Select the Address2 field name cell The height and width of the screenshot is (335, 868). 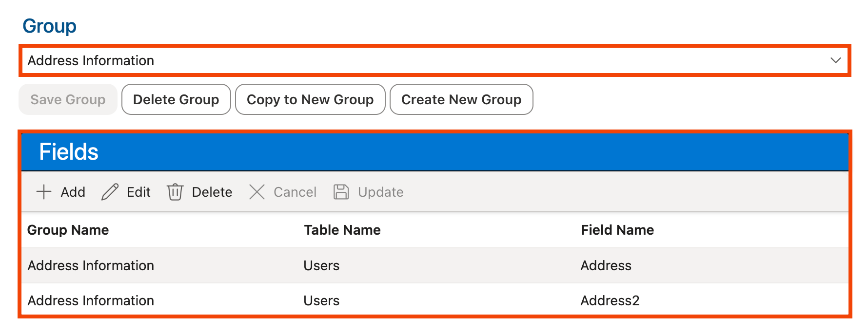[x=610, y=300]
